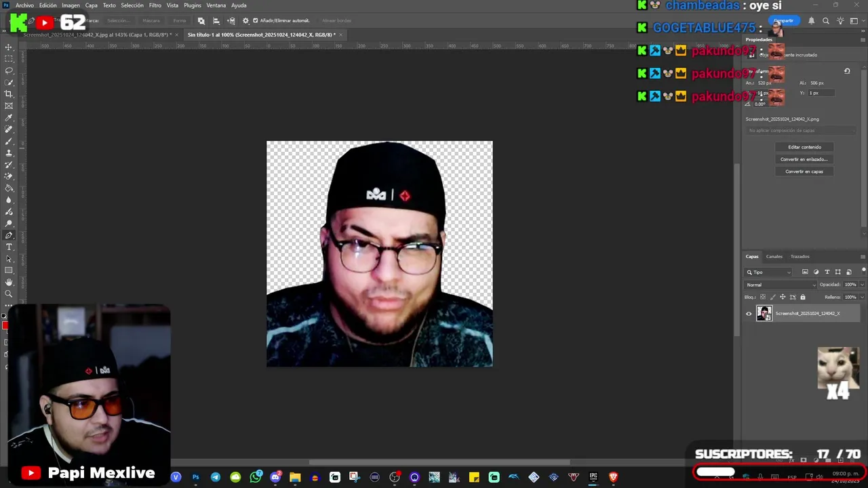Select the Crop tool
868x488 pixels.
(9, 94)
